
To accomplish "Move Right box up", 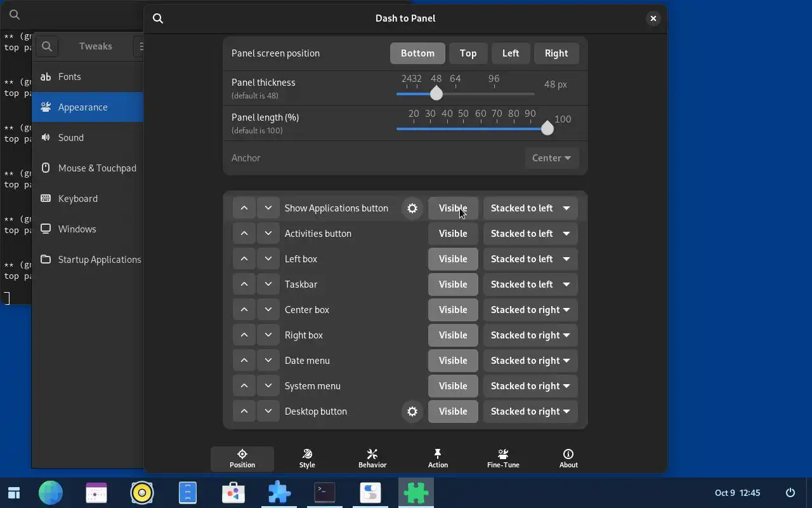I will pyautogui.click(x=244, y=335).
